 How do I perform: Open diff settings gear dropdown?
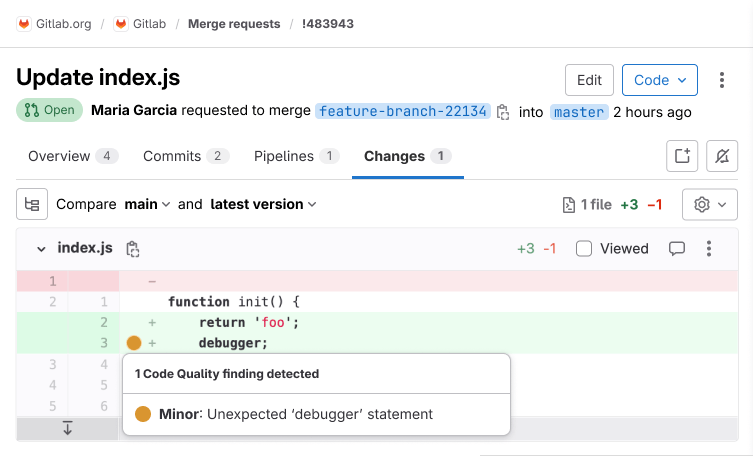click(x=709, y=204)
